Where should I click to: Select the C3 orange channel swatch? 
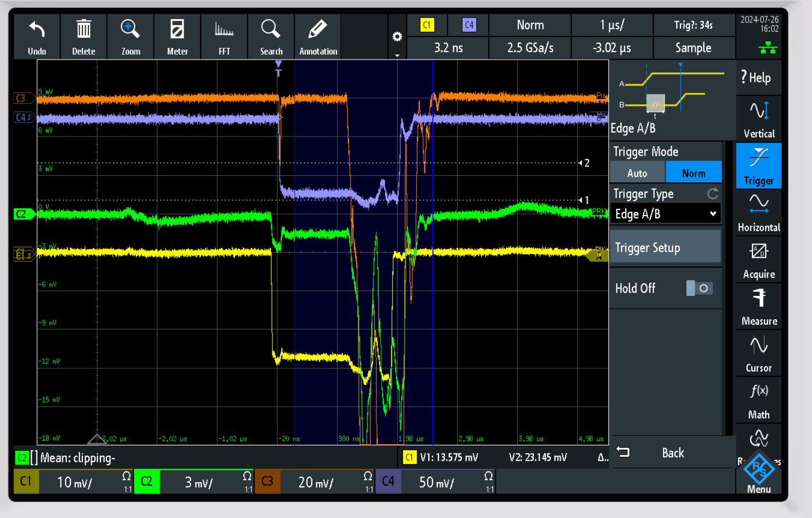(x=268, y=482)
